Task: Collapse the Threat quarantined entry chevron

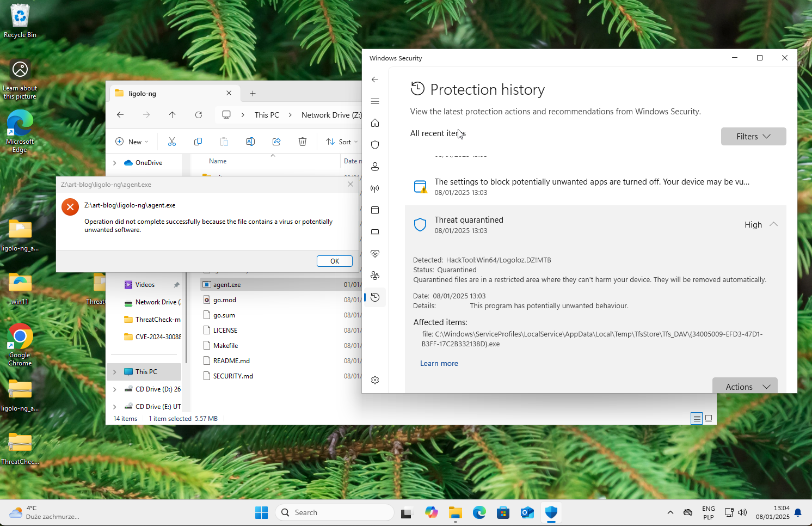Action: point(773,224)
